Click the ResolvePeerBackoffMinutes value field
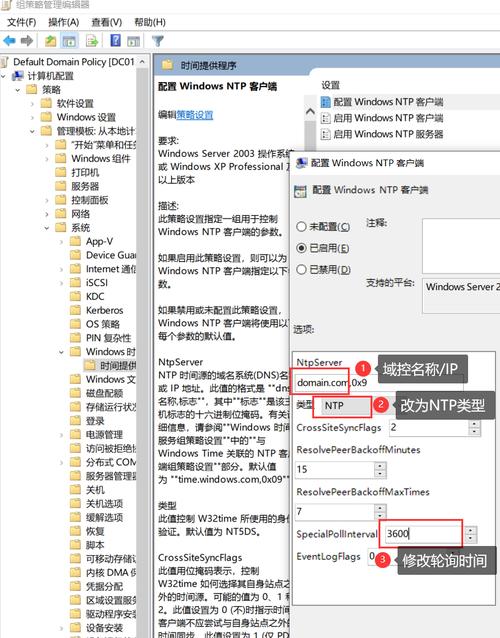Viewport: 500px width, 638px height. pyautogui.click(x=334, y=470)
